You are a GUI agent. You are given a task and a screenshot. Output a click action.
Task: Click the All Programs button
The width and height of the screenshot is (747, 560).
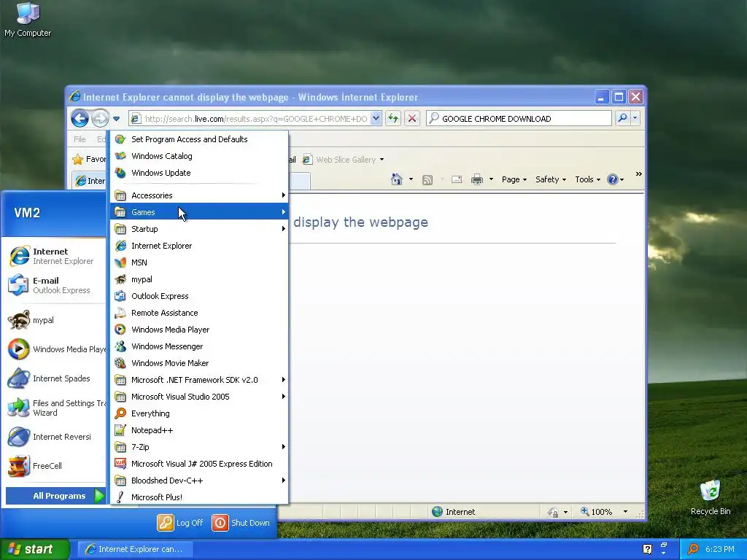pyautogui.click(x=55, y=496)
